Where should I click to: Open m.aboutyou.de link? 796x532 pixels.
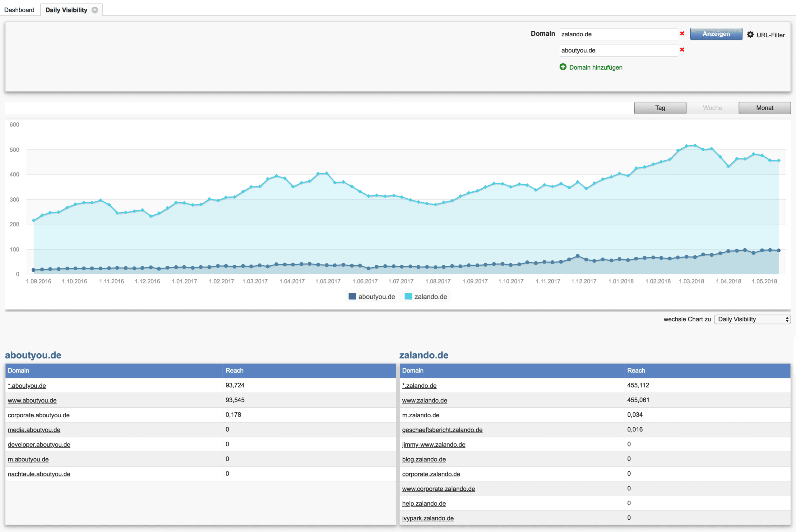point(28,459)
